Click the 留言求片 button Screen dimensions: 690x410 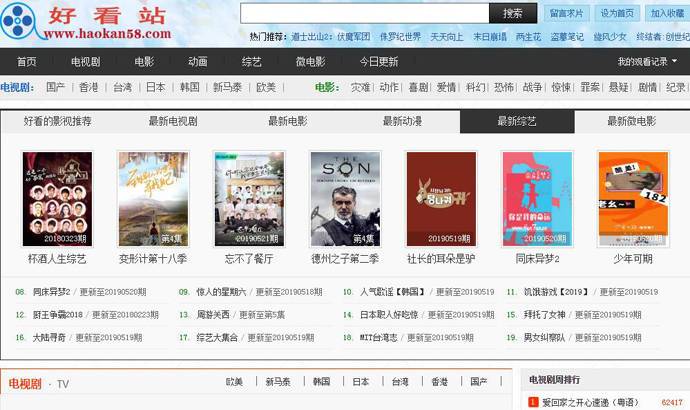566,14
